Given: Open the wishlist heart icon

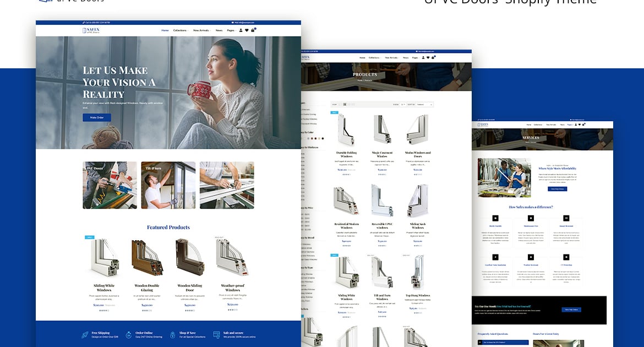Looking at the screenshot, I should coord(247,30).
